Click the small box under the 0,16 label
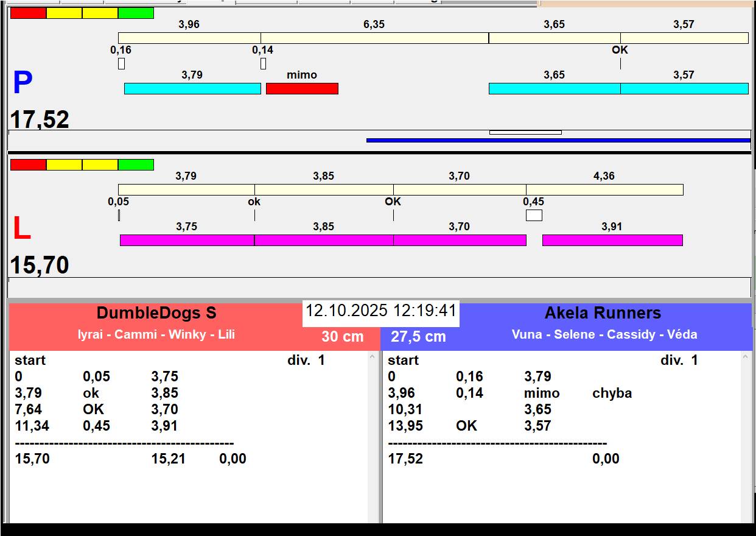756x536 pixels. [121, 63]
